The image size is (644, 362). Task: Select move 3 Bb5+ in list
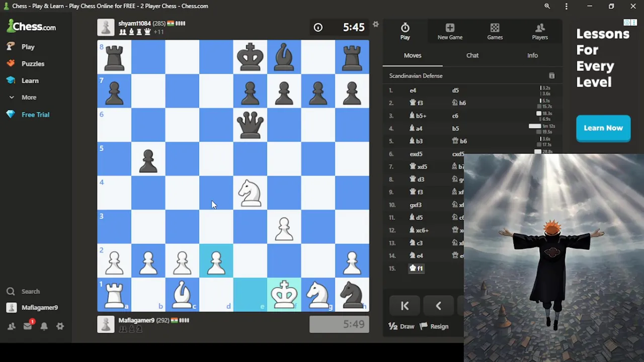point(418,116)
